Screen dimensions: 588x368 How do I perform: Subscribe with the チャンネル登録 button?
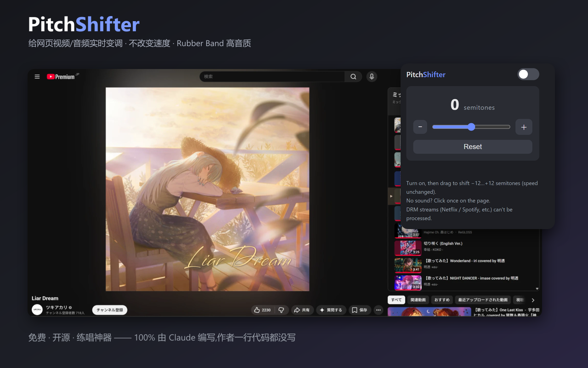click(110, 310)
